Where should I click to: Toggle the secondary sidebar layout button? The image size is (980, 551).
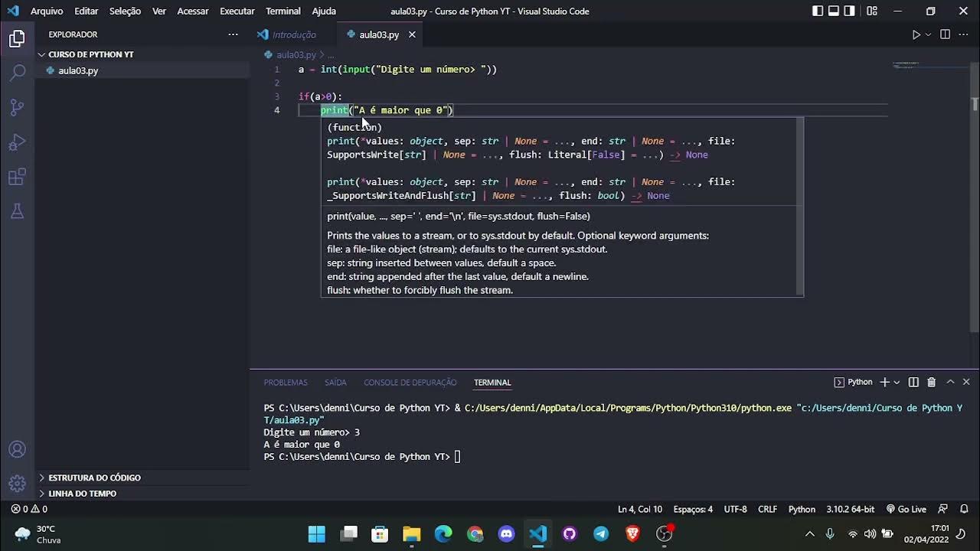850,11
